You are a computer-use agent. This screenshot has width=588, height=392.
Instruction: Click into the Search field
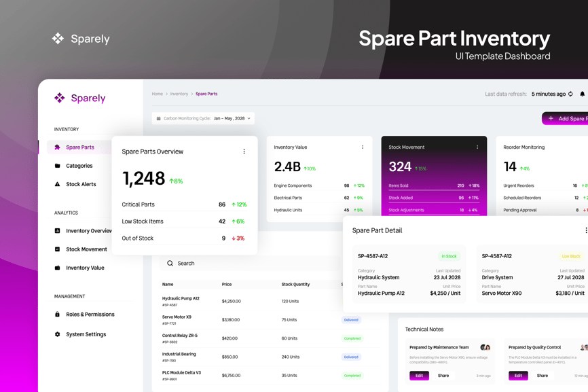pos(251,264)
